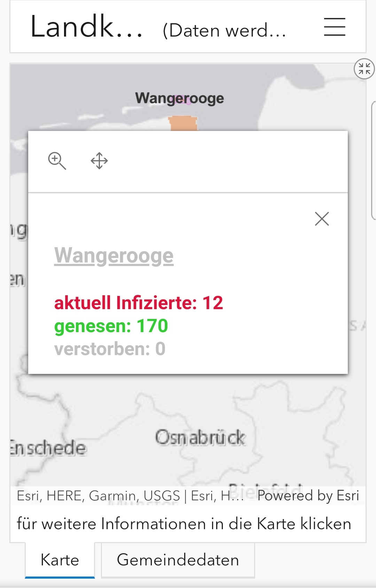Screen dimensions: 376x588
Task: Click the green 'genesen: 170' line
Action: 111,326
